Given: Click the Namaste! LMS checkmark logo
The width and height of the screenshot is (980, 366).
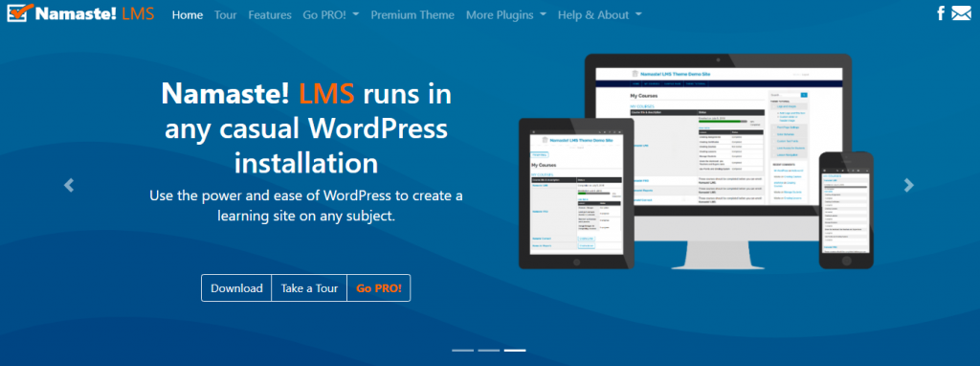Looking at the screenshot, I should (x=17, y=13).
